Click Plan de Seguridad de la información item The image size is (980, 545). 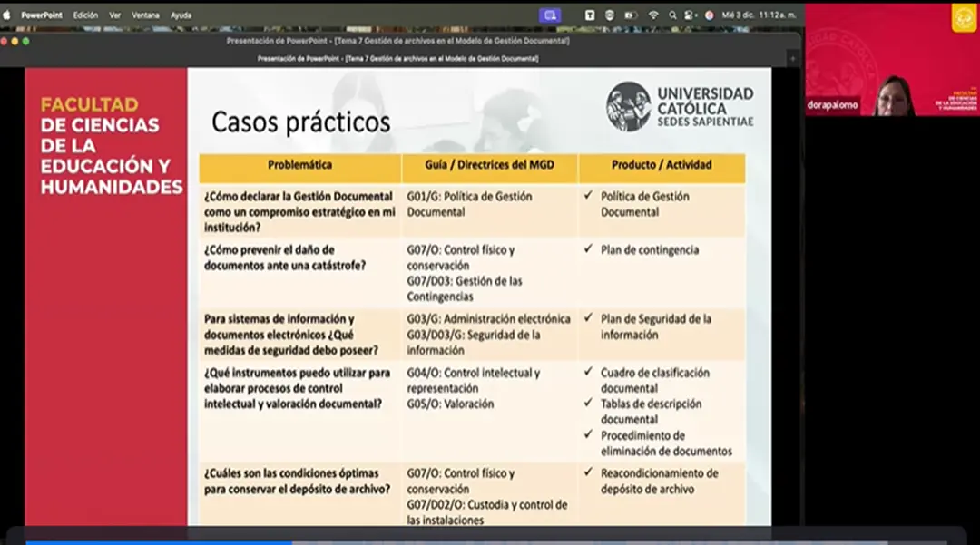point(656,326)
